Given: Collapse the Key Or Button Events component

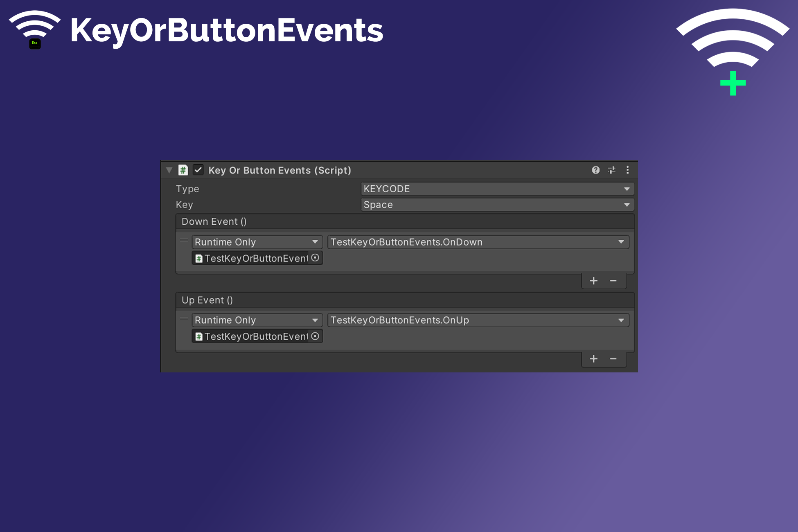Looking at the screenshot, I should click(x=169, y=170).
